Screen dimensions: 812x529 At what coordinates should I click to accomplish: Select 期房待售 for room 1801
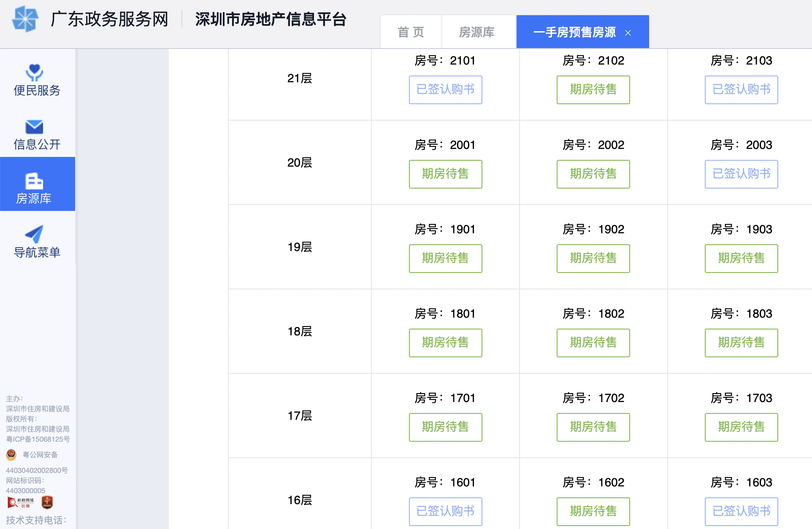point(445,343)
